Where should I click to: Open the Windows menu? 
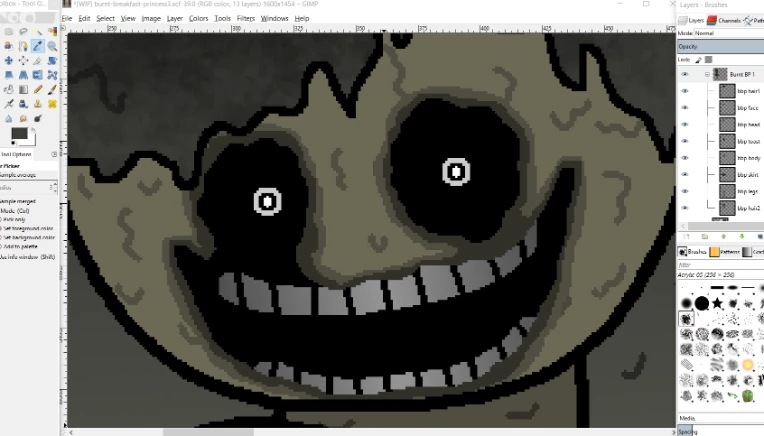point(274,19)
